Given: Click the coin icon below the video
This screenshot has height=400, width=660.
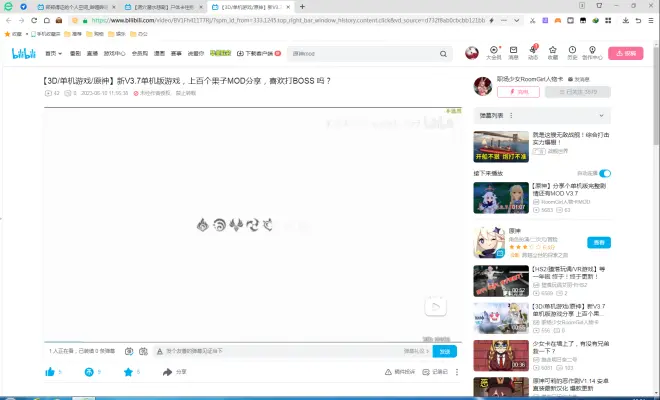Looking at the screenshot, I should point(89,372).
